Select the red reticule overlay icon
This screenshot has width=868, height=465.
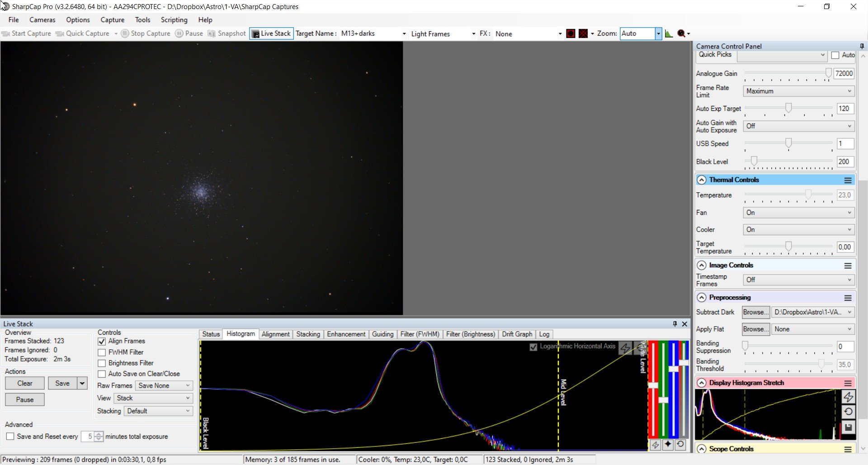tap(571, 33)
